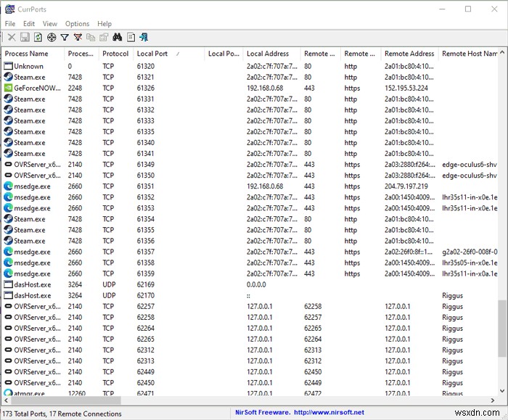Open the www.nirsoft.net link in status bar

(x=329, y=413)
